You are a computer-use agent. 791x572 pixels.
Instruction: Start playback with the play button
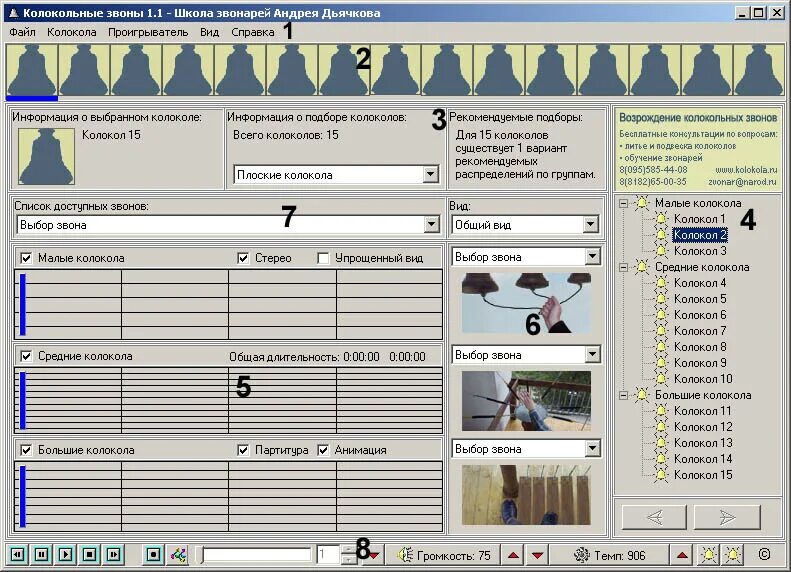click(66, 555)
